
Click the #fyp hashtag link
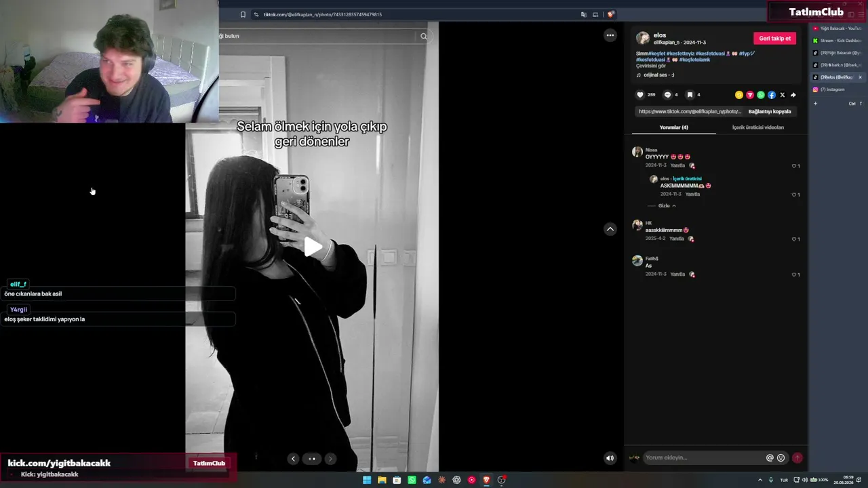[747, 53]
